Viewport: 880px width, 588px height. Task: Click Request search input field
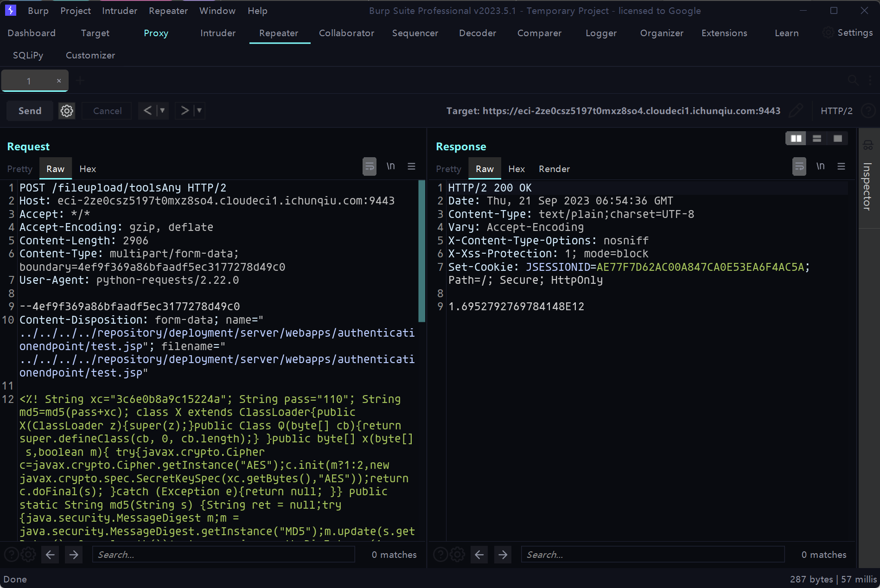(223, 555)
